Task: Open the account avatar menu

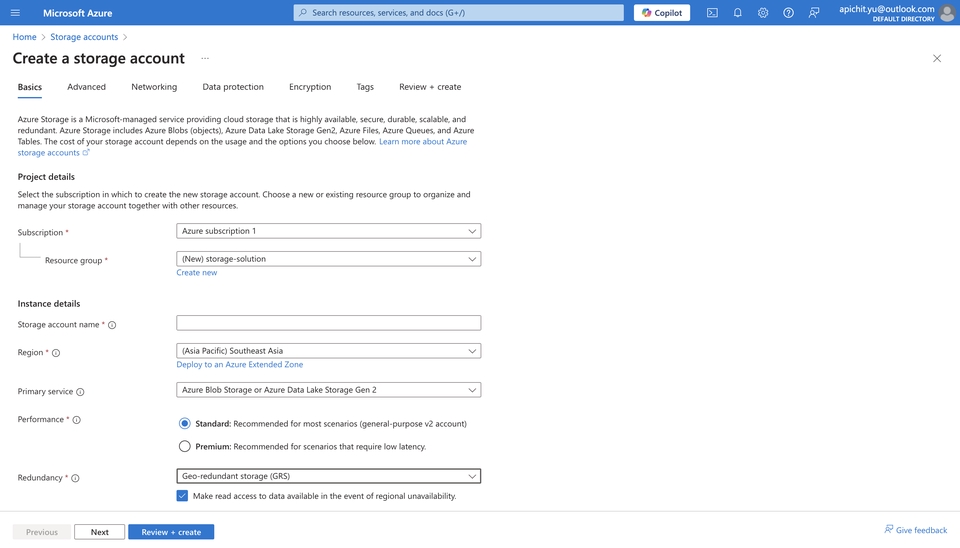Action: [x=947, y=12]
